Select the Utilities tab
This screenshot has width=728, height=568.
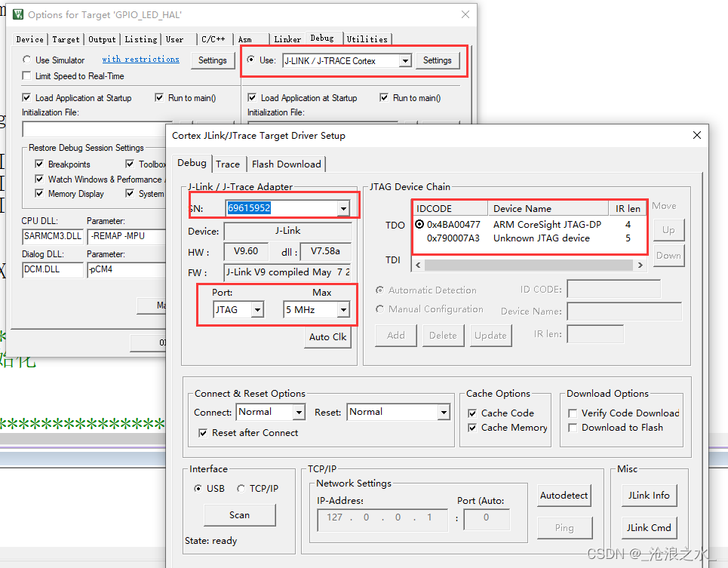[367, 39]
